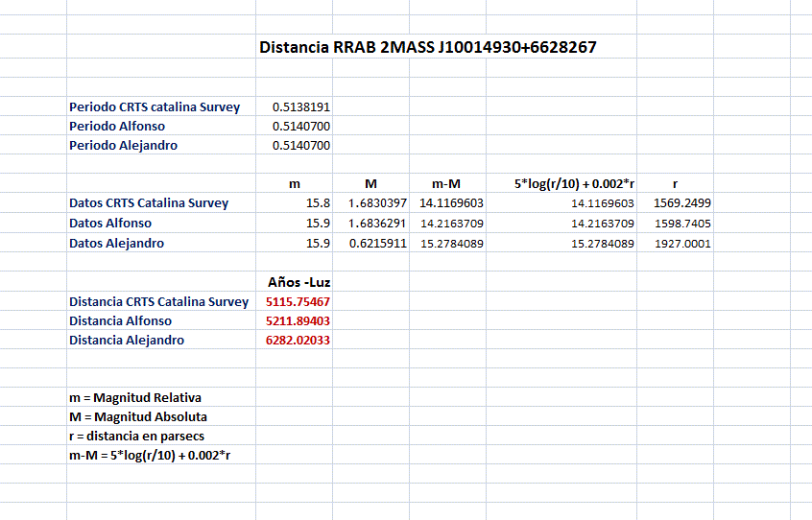Select the m-M column header cell
The image size is (812, 520).
[447, 183]
